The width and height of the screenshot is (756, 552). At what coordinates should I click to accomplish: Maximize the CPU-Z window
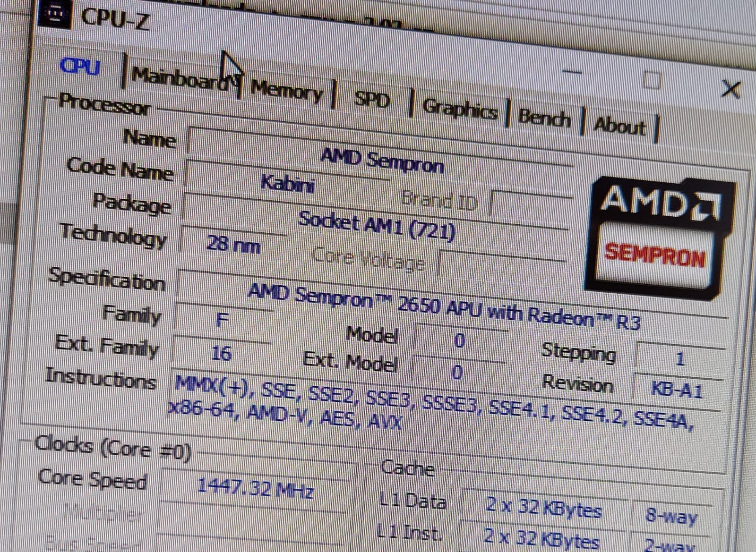point(652,81)
